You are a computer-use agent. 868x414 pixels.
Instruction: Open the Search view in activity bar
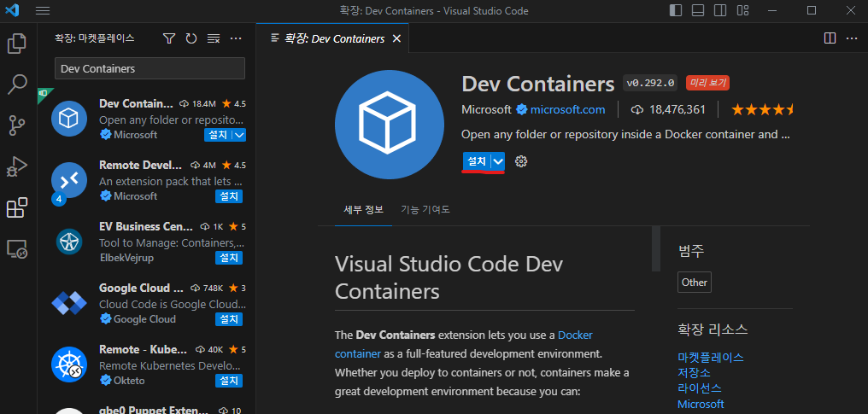pos(17,85)
